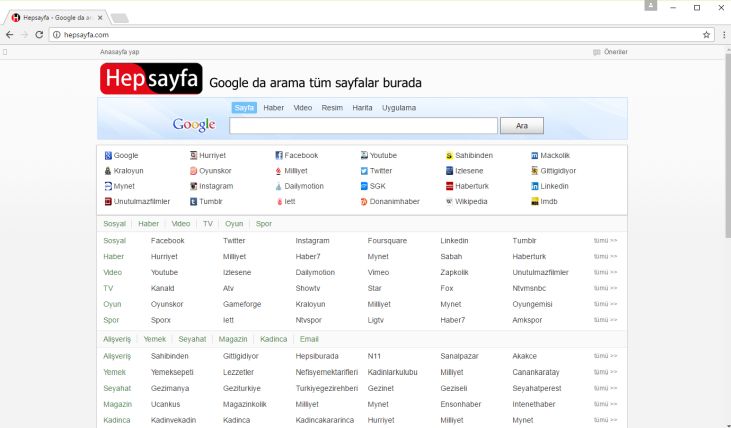Click tümü >> in the Sosyal row
The width and height of the screenshot is (731, 428).
(605, 241)
